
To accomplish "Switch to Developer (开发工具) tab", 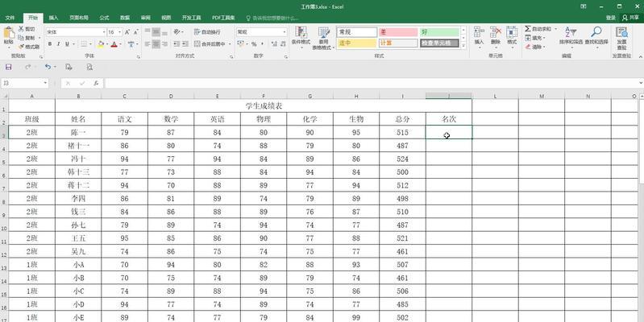I will (x=191, y=18).
